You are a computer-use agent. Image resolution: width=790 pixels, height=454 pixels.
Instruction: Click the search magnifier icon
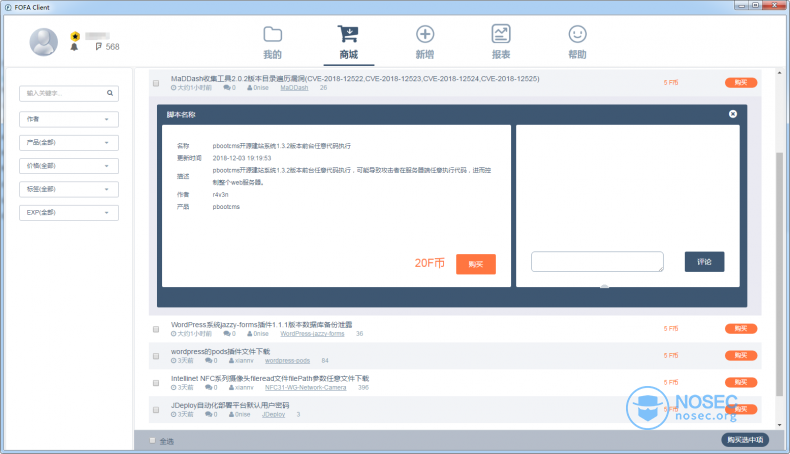pyautogui.click(x=110, y=93)
